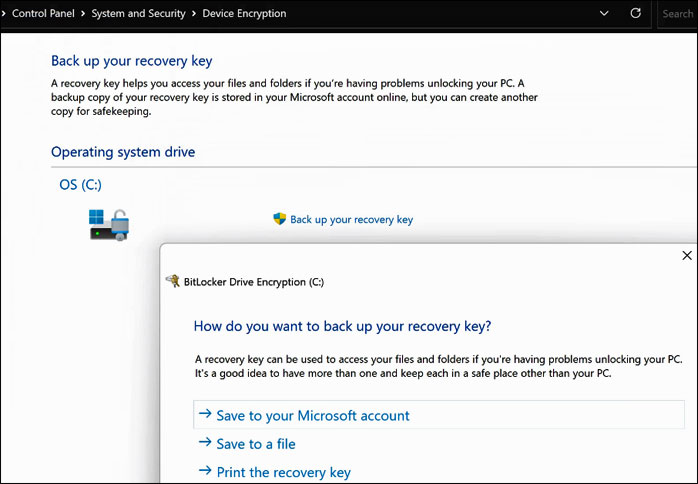Choose Save to a file option

256,444
